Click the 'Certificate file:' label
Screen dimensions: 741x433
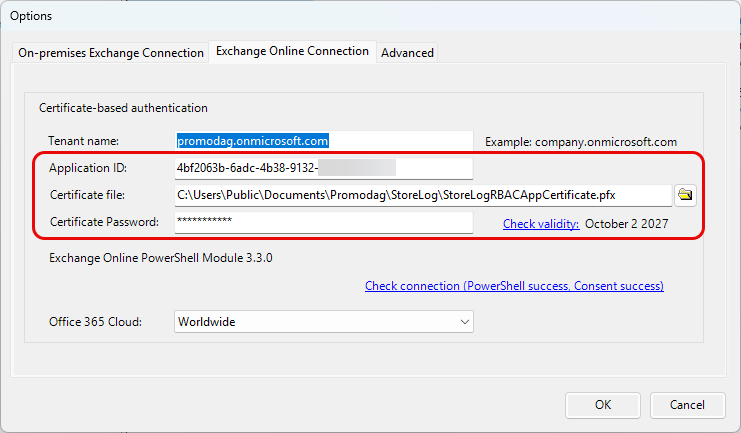87,195
